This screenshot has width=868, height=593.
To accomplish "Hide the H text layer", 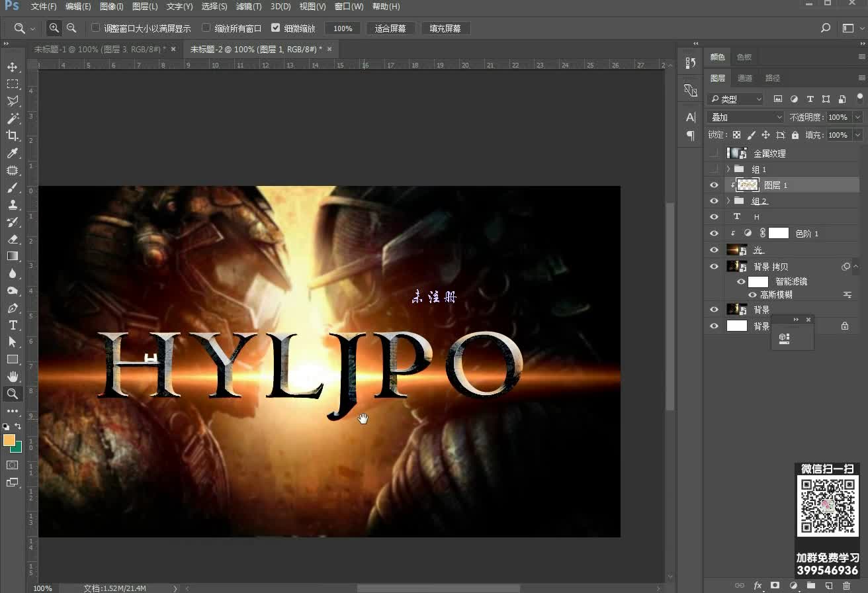I will (x=714, y=217).
